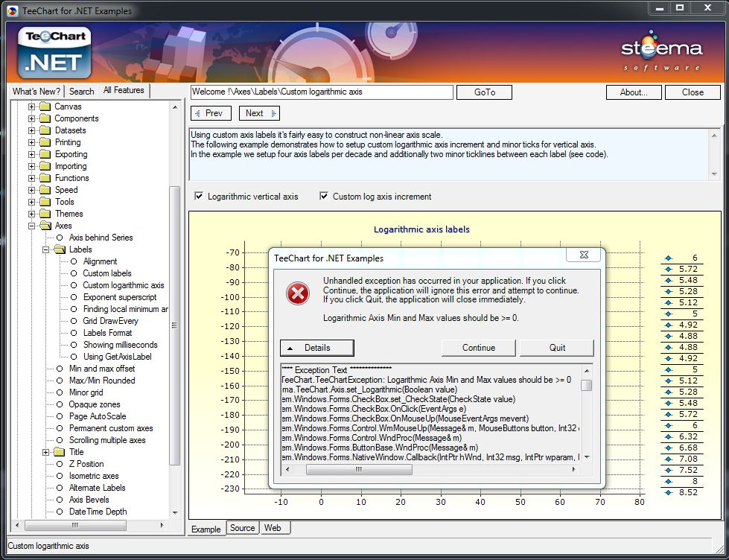Image resolution: width=729 pixels, height=560 pixels.
Task: Click the Speed folder icon
Action: [45, 190]
